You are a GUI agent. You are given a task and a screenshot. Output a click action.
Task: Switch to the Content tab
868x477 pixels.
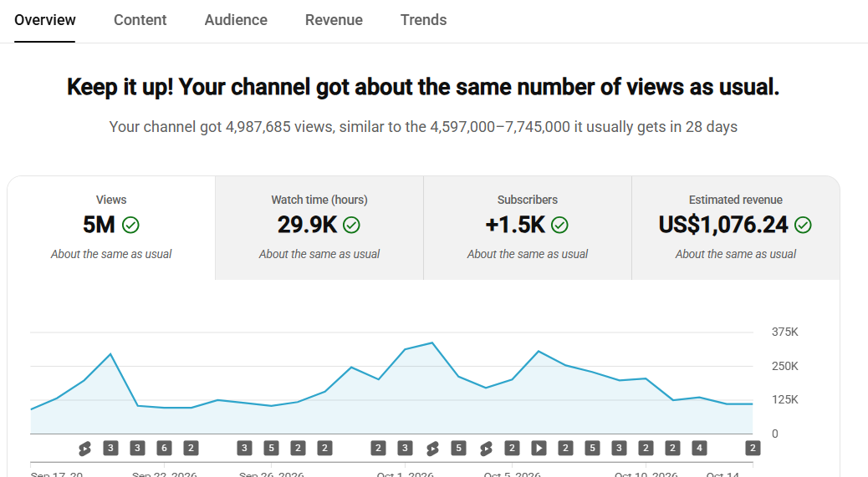pyautogui.click(x=140, y=20)
